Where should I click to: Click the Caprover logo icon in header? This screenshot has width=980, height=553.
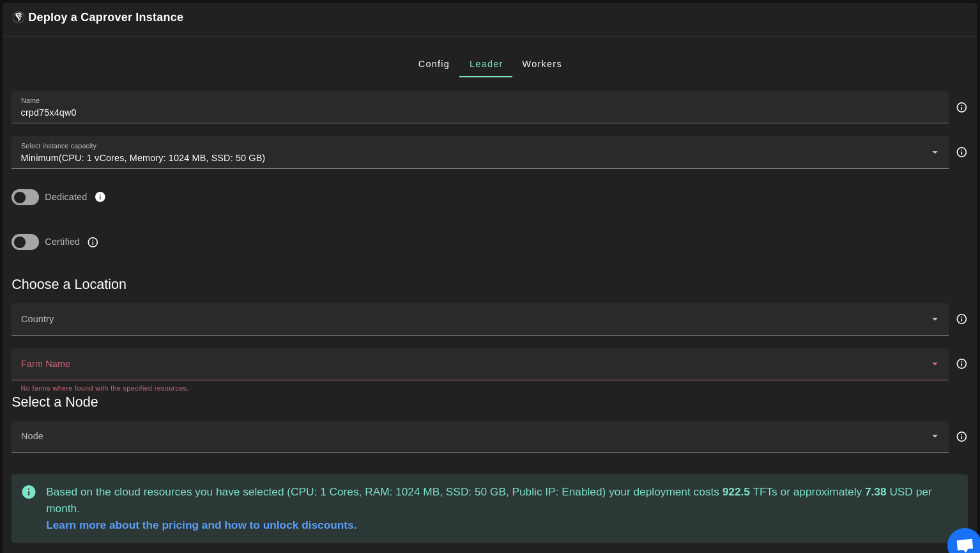click(19, 17)
